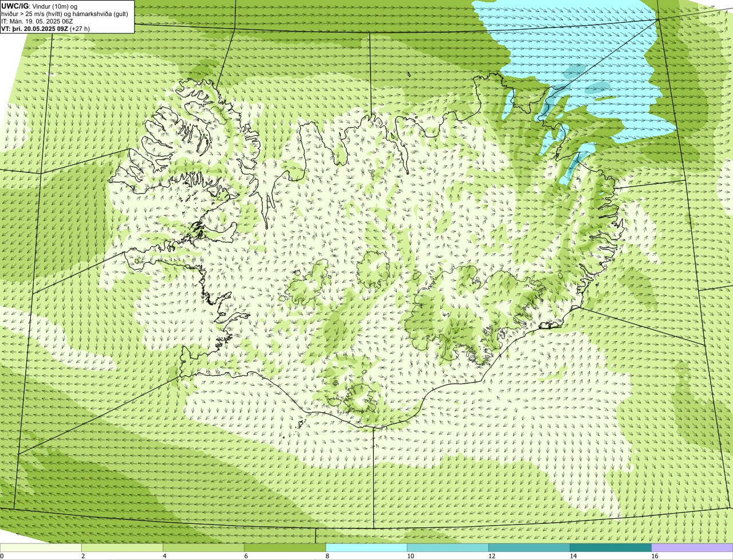
Task: Click the scale label "12"
Action: click(492, 556)
